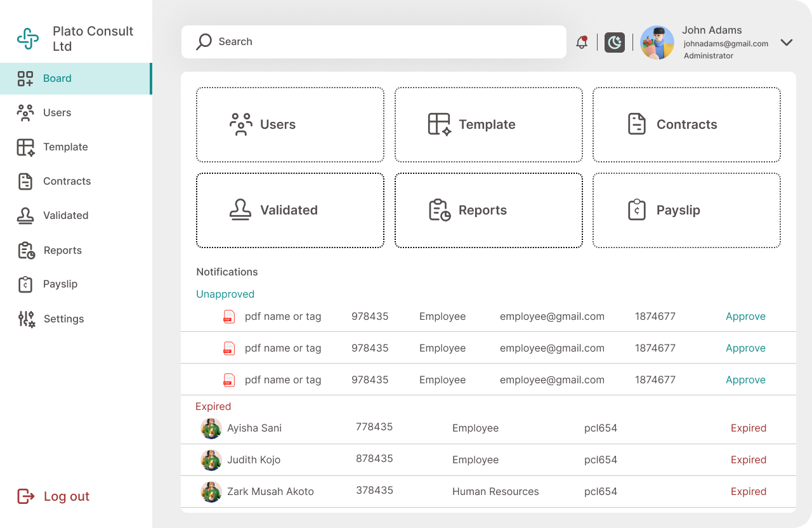Click the name Zark Musah Akoto
The height and width of the screenshot is (528, 812).
(x=270, y=492)
